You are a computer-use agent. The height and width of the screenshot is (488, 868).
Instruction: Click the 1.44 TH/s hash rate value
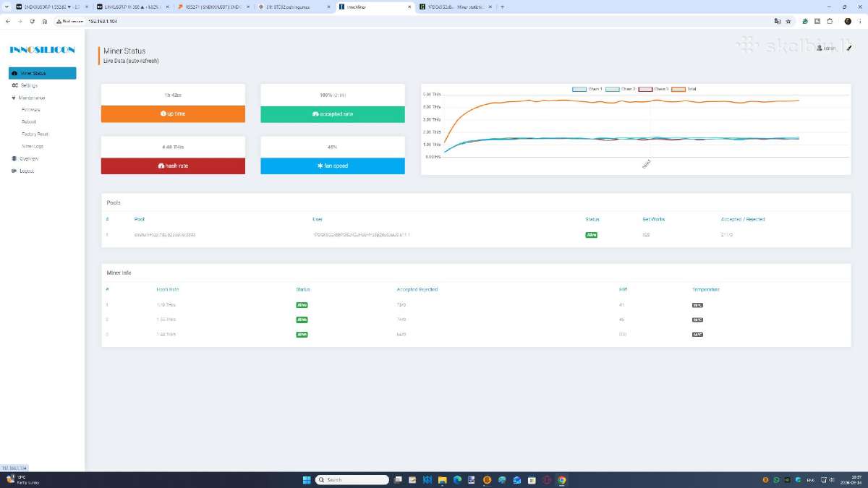tap(166, 335)
